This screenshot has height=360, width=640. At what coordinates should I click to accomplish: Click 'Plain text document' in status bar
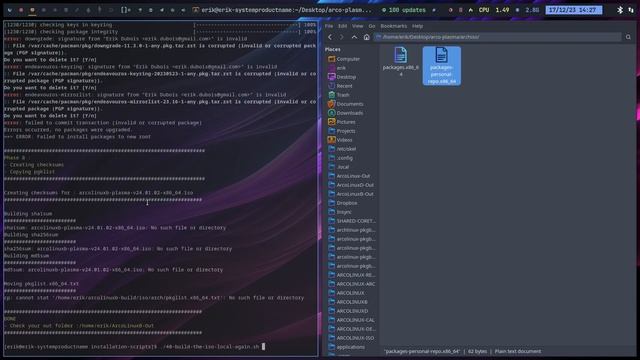(x=518, y=351)
